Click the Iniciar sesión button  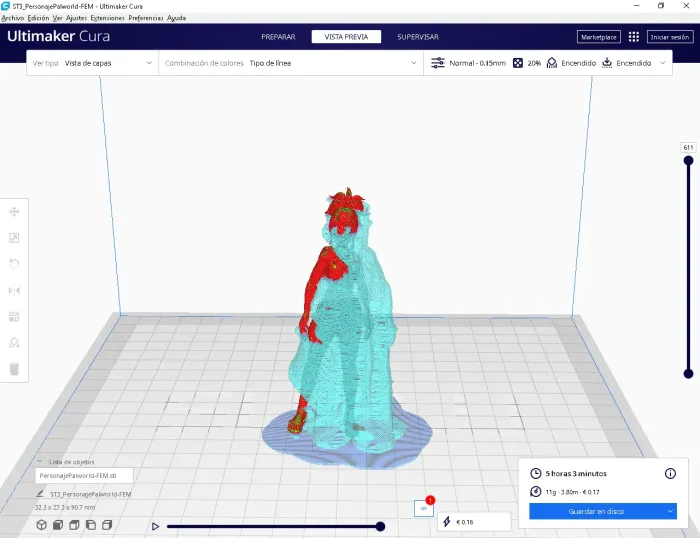tap(670, 37)
